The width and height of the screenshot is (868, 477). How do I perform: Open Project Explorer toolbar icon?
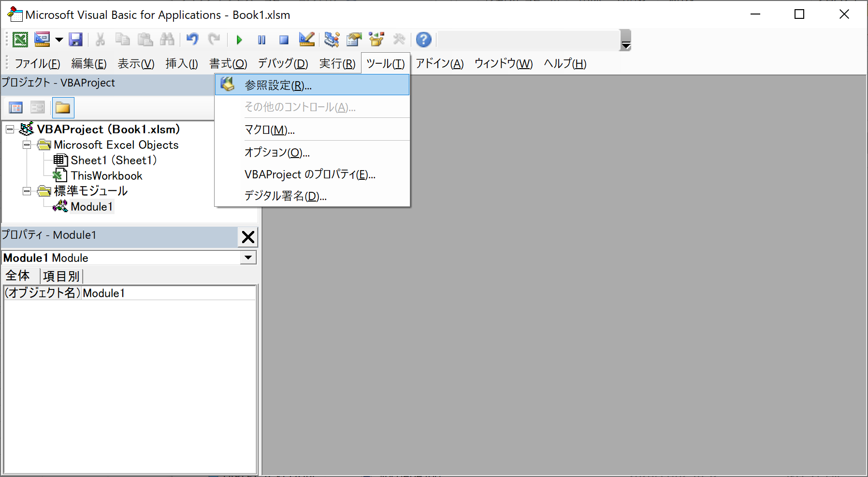coord(332,40)
